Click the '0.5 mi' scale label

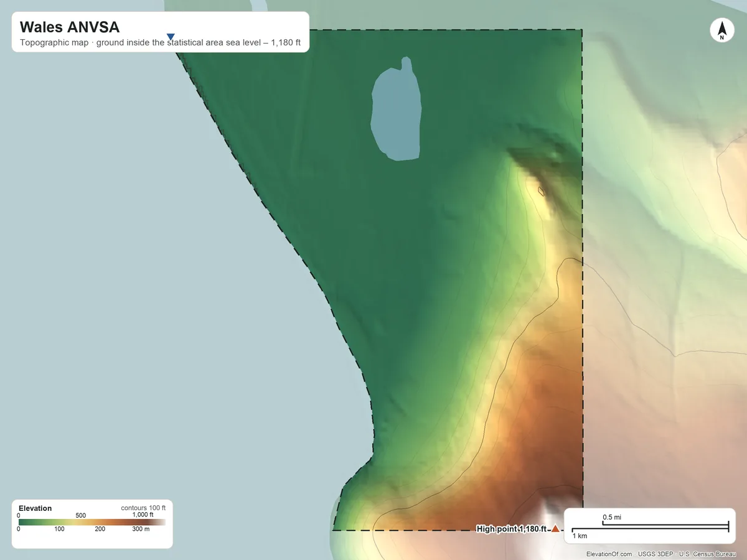pyautogui.click(x=612, y=517)
